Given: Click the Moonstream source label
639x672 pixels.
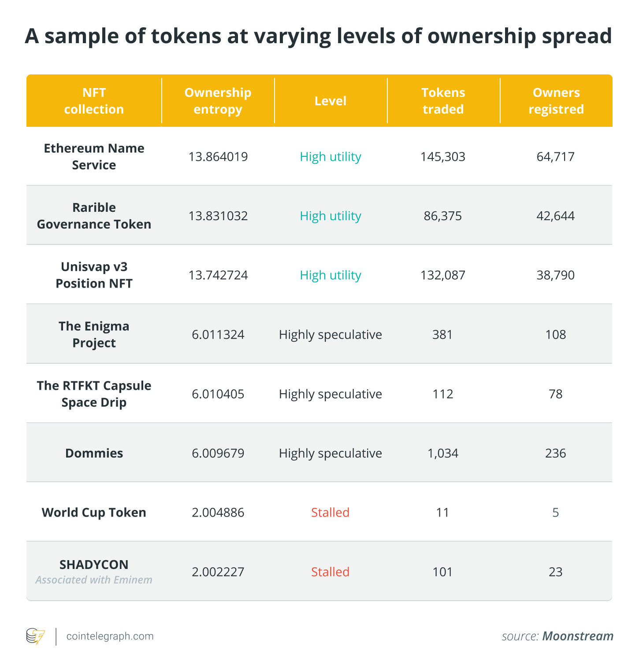Looking at the screenshot, I should coord(577,636).
